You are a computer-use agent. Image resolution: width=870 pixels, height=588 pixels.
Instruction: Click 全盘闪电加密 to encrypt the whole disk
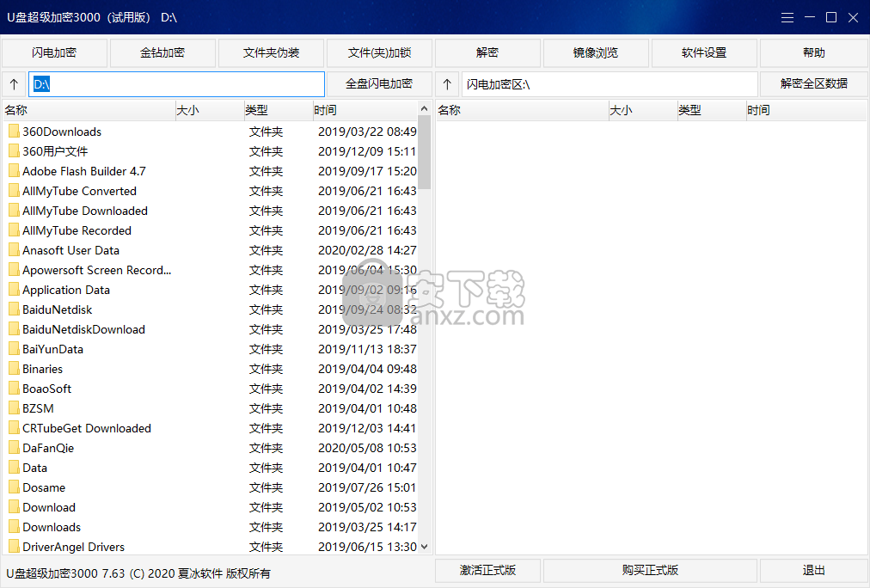point(377,83)
